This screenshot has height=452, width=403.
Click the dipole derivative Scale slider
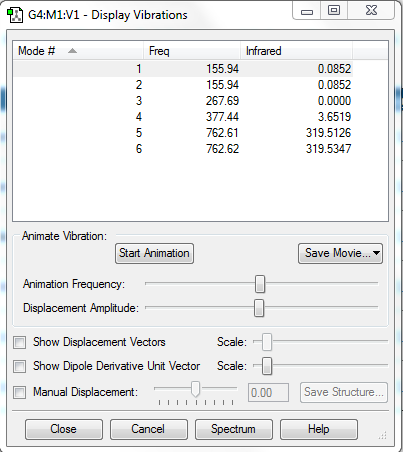[267, 366]
